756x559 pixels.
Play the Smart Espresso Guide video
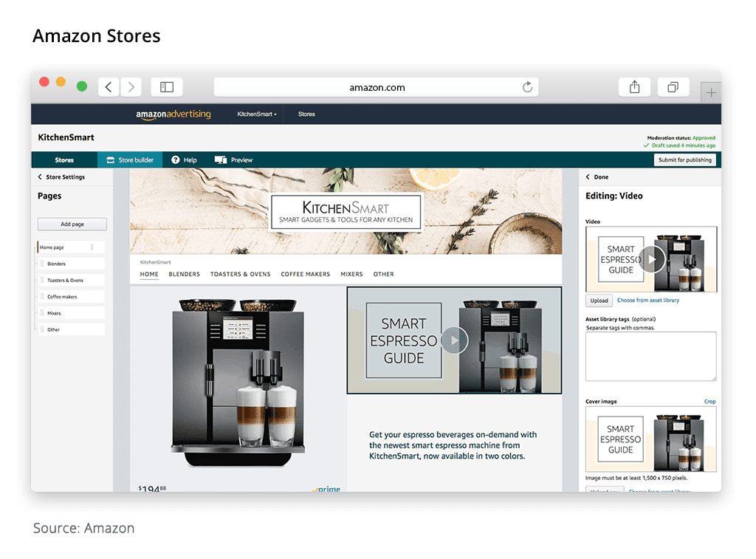454,340
